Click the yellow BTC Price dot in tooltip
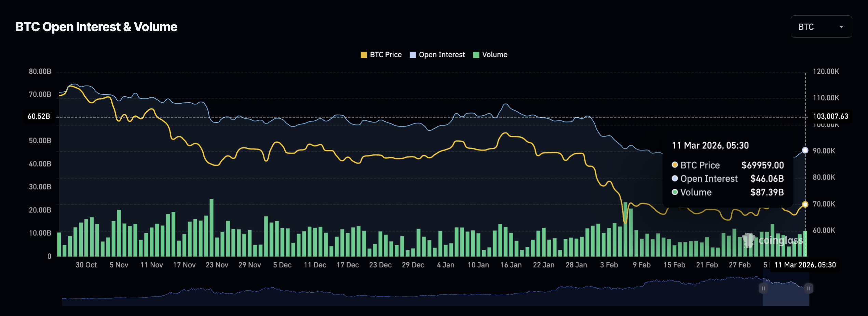Image resolution: width=868 pixels, height=316 pixels. 675,165
